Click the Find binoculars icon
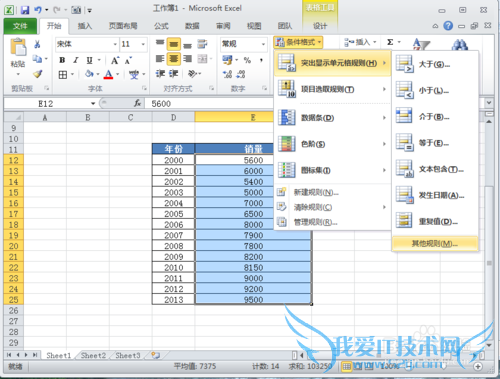Image resolution: width=500 pixels, height=379 pixels. pyautogui.click(x=460, y=45)
